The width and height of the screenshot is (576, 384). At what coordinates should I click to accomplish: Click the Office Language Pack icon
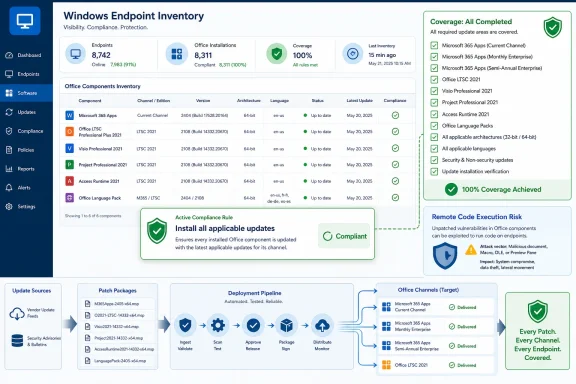tap(69, 198)
